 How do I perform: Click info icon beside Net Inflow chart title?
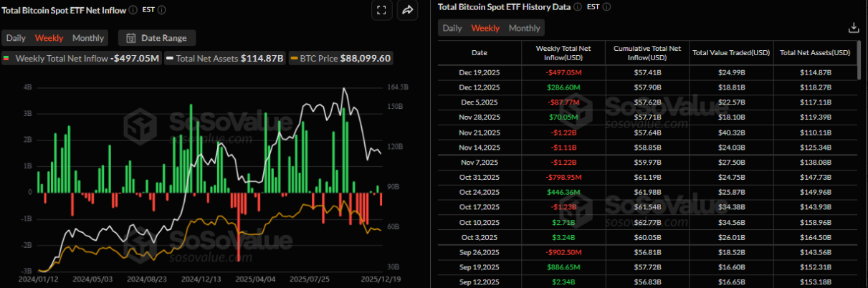(x=133, y=10)
